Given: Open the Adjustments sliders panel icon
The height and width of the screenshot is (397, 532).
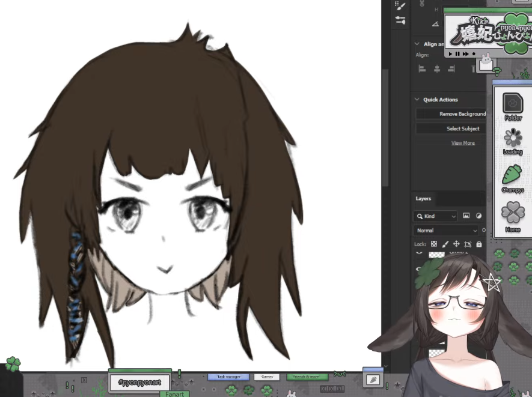Looking at the screenshot, I should click(400, 20).
